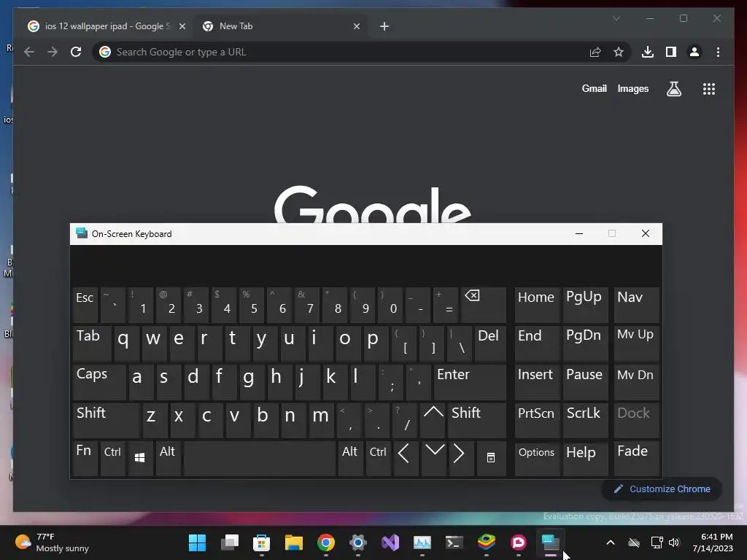Screen dimensions: 747x560
Task: Open keyboard Help
Action: (x=585, y=458)
